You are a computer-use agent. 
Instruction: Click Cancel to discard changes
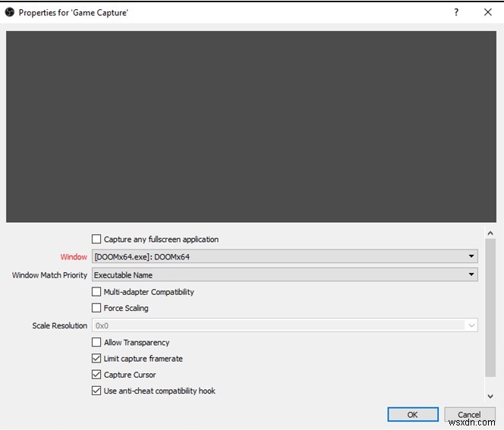click(x=470, y=415)
